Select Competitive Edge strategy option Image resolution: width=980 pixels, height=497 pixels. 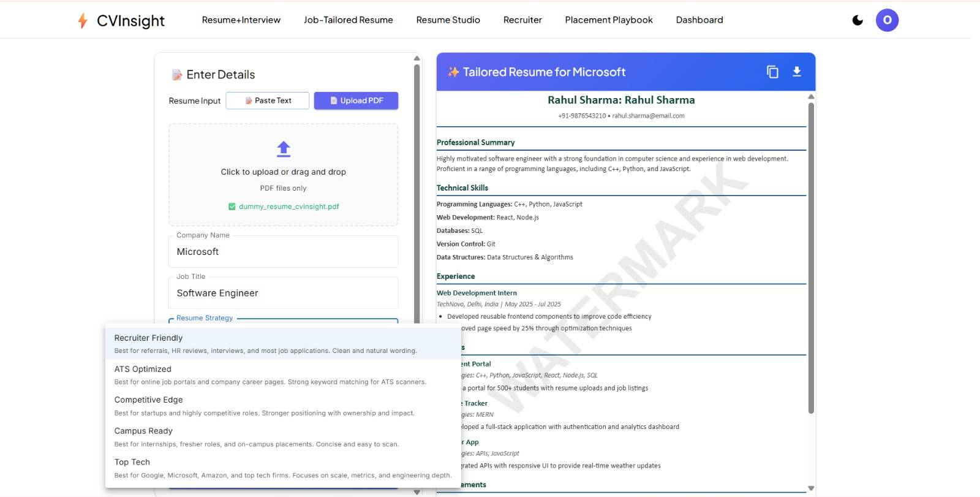[x=283, y=406]
